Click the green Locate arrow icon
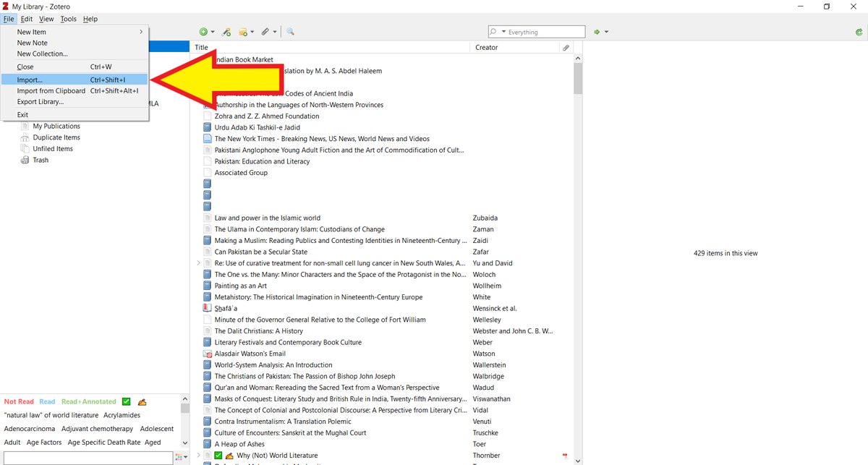This screenshot has height=465, width=868. point(597,32)
